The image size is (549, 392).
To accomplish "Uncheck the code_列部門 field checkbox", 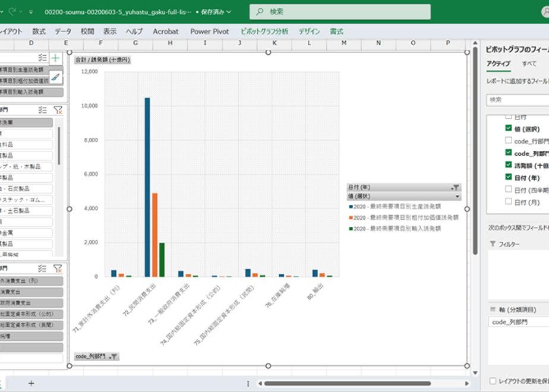I will click(509, 153).
